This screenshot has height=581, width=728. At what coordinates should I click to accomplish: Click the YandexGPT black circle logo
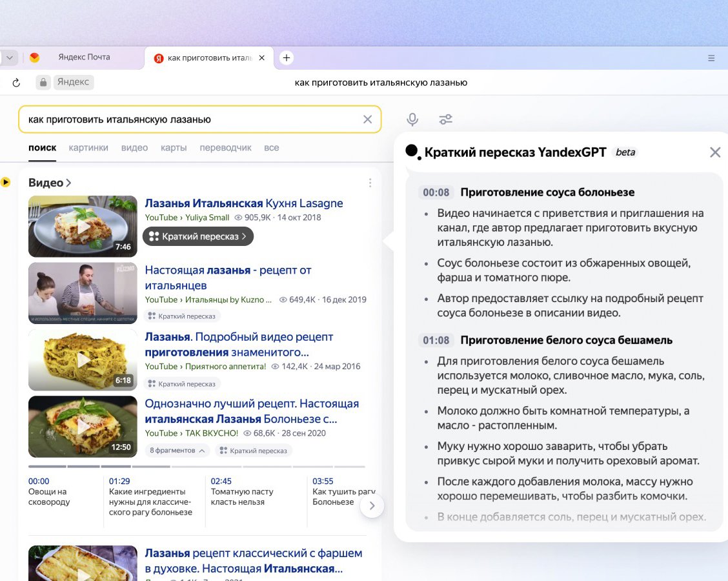point(412,152)
